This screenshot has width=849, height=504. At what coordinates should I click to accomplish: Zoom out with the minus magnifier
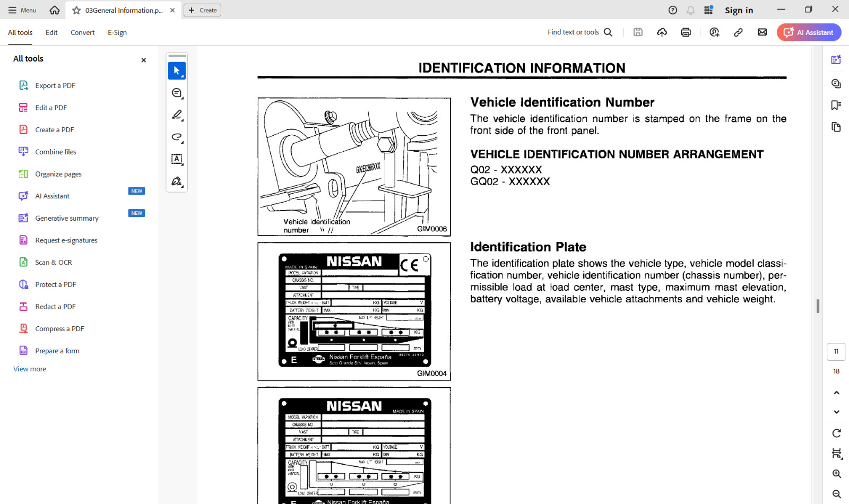pyautogui.click(x=836, y=494)
